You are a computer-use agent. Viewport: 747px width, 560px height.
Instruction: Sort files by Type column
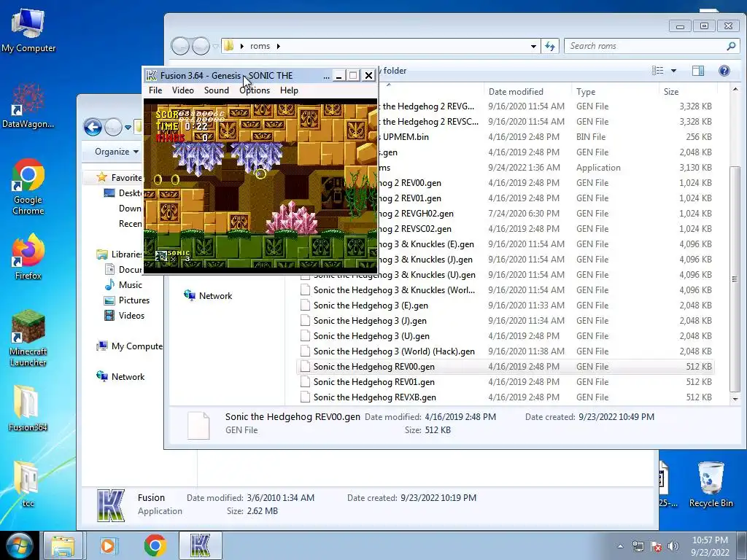[615, 91]
